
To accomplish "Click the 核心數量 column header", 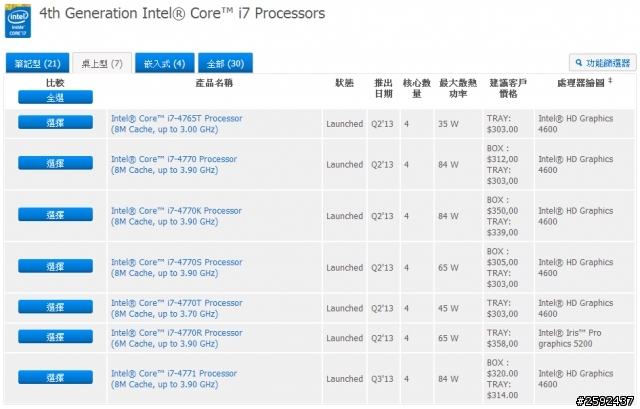I will click(x=417, y=88).
